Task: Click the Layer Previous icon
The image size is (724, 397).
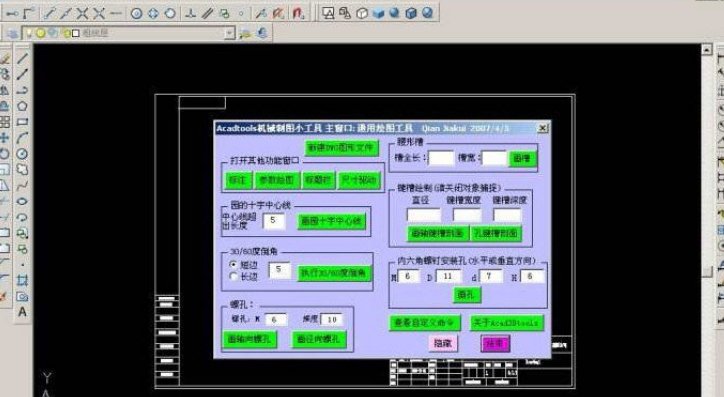Action: pyautogui.click(x=262, y=33)
